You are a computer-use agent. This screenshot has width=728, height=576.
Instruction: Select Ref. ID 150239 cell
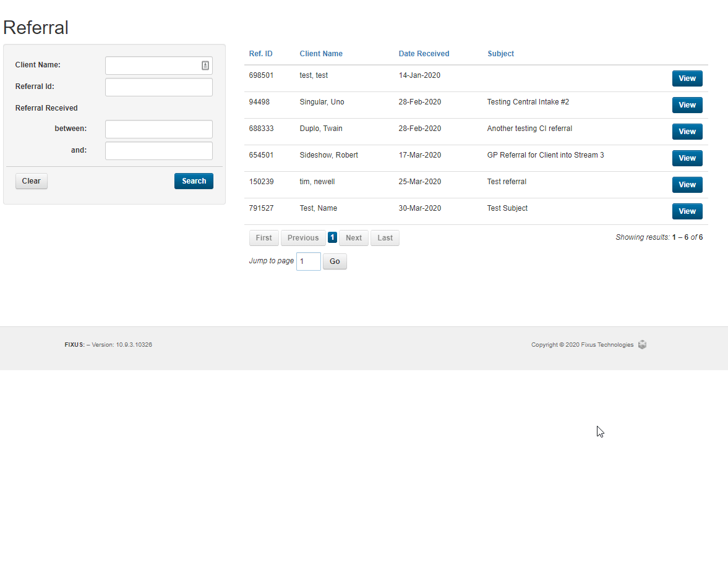click(261, 182)
